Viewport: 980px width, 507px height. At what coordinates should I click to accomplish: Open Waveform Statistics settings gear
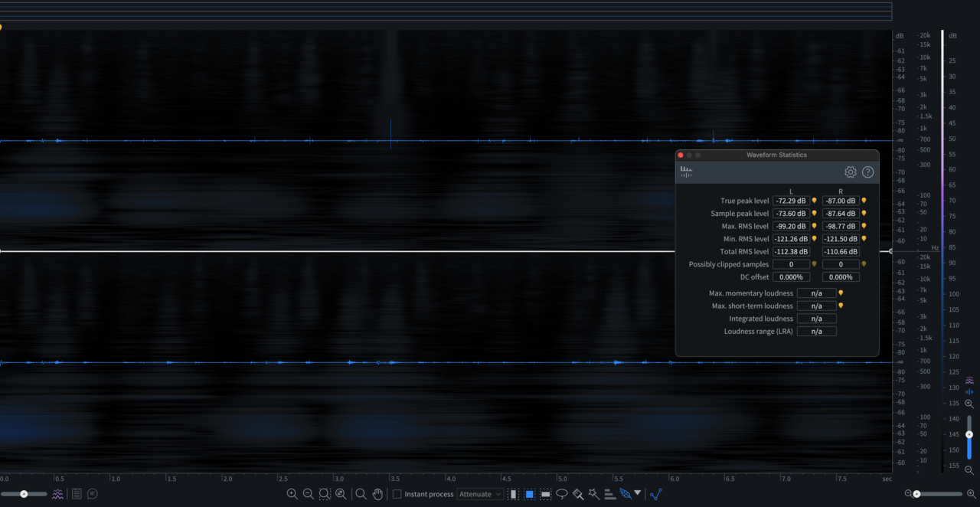click(850, 172)
